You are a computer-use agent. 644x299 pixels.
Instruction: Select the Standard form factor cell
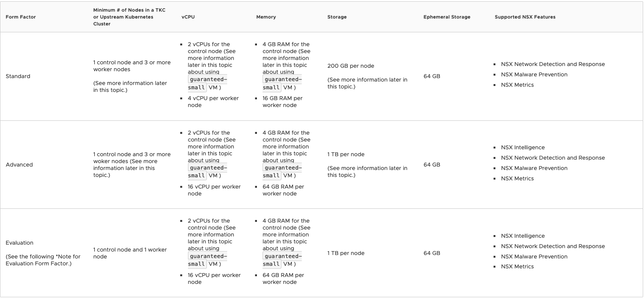point(18,76)
